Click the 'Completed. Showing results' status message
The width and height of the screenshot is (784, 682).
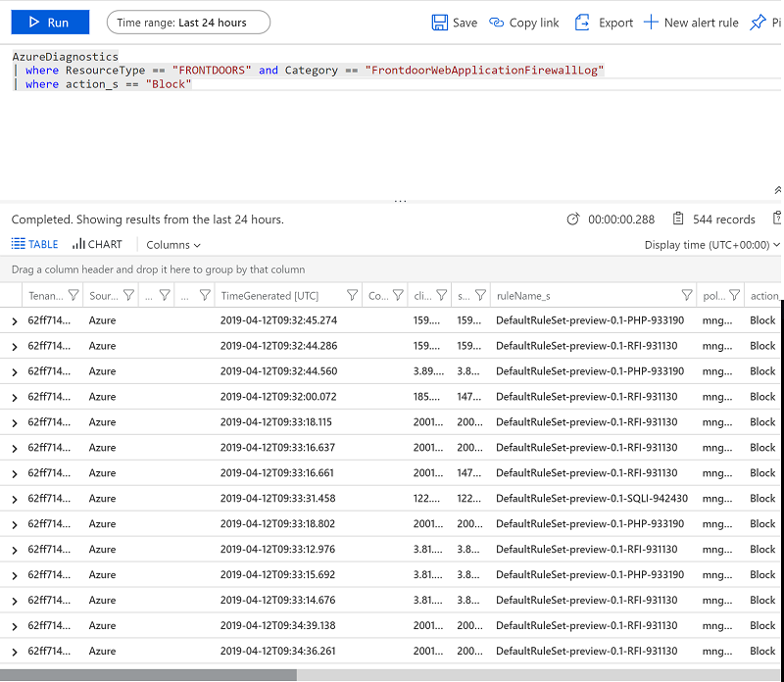coord(148,219)
